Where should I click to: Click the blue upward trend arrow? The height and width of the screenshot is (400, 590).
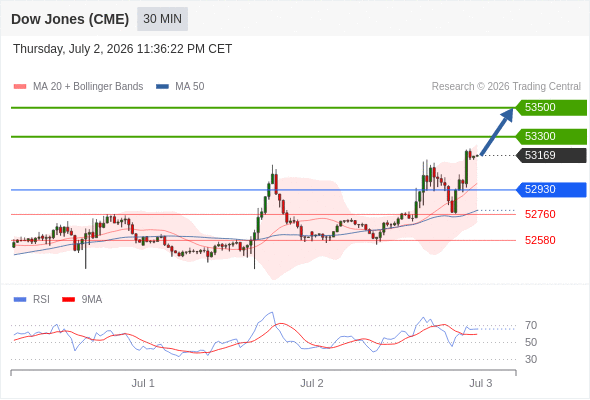pos(497,132)
